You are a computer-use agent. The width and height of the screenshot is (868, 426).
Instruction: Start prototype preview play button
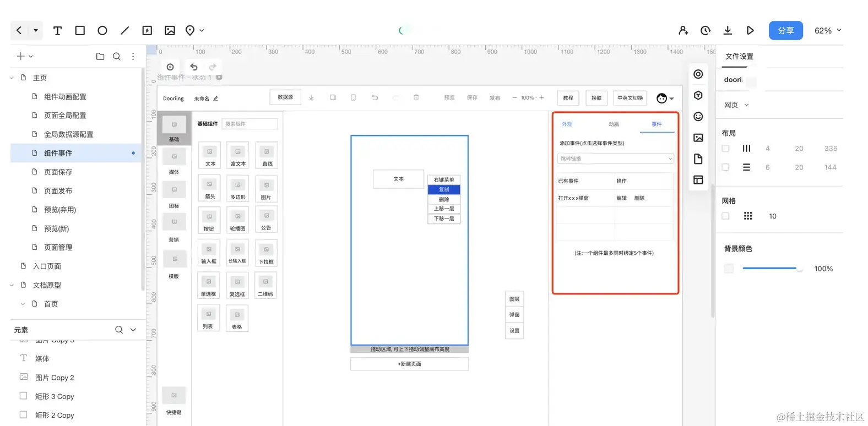[750, 31]
